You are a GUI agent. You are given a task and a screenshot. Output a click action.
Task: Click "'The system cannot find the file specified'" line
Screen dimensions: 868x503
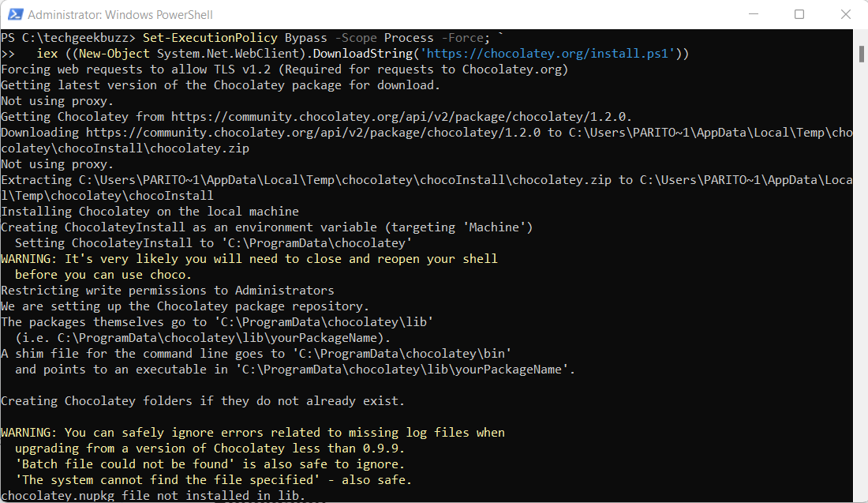point(213,480)
